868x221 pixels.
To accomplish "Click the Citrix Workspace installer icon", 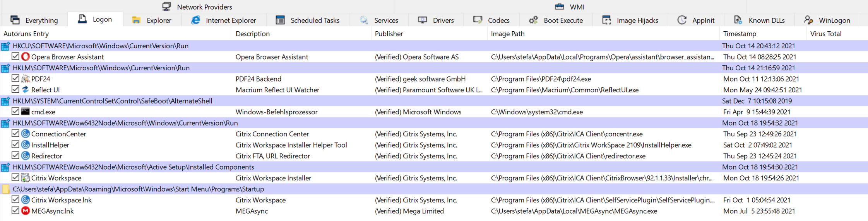I will tap(26, 178).
